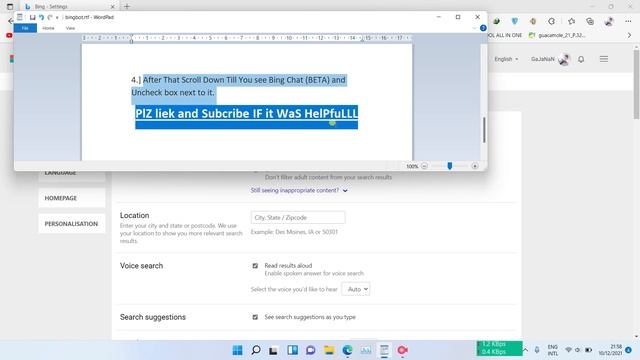
Task: Open screen recorder app on taskbar
Action: 402,350
